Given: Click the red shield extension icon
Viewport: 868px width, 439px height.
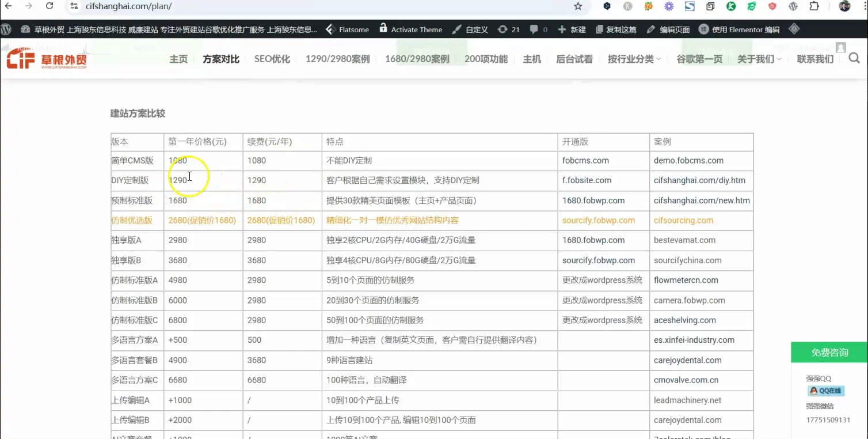Looking at the screenshot, I should point(772,6).
